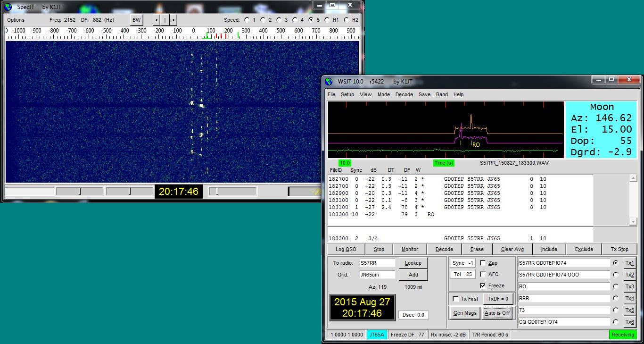Enable the Zap checkbox
This screenshot has height=344, width=644.
tap(483, 263)
